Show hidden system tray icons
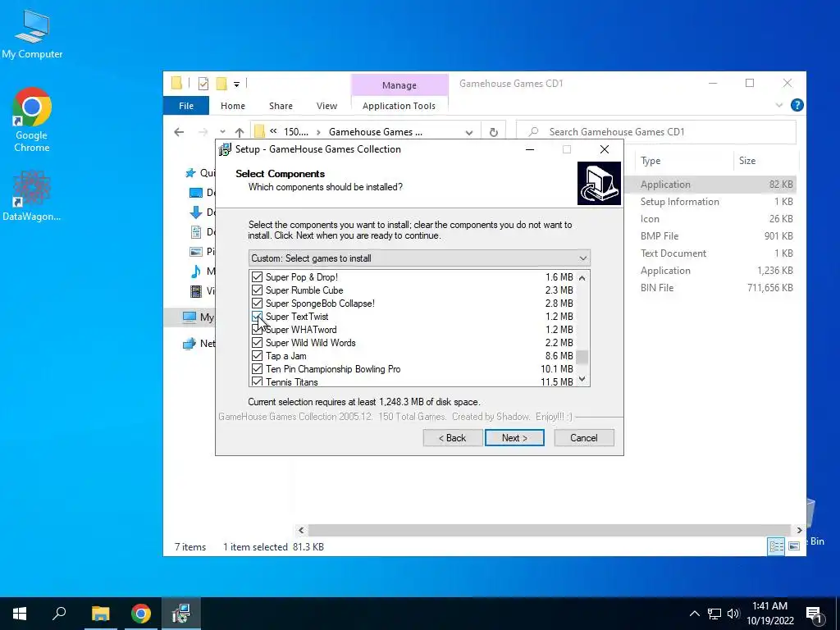 pyautogui.click(x=694, y=614)
